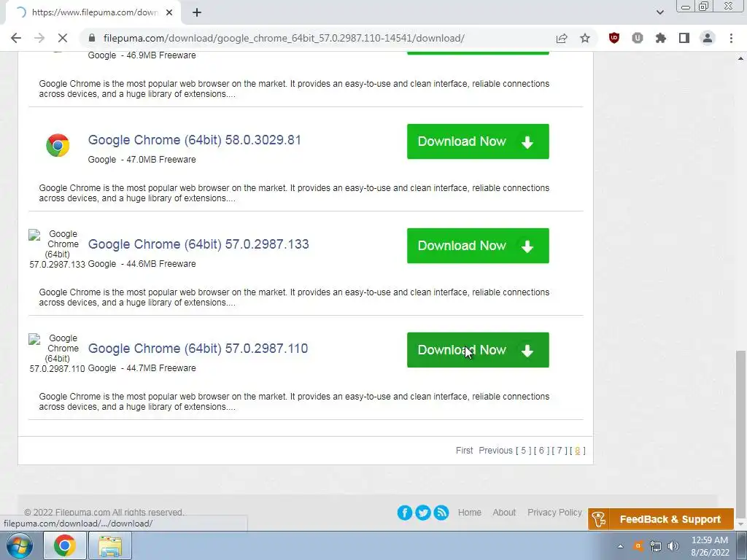Click the padlock site info icon
The image size is (747, 560).
click(x=92, y=38)
